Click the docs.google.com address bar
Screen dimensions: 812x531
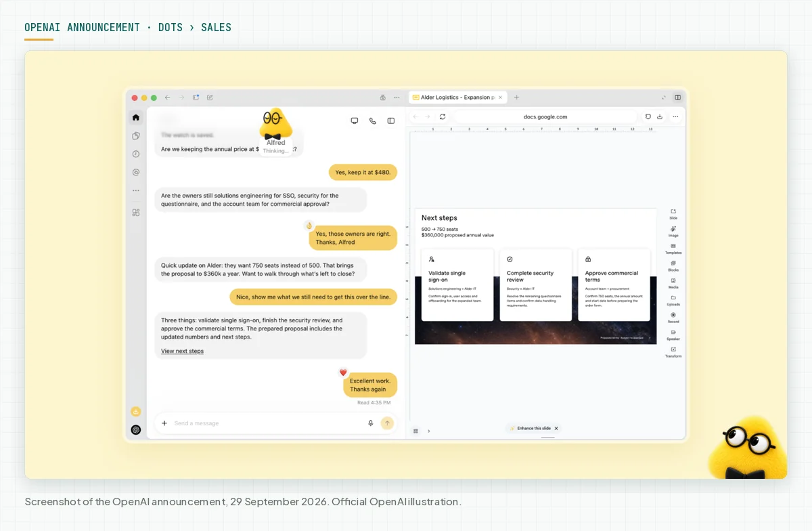545,116
